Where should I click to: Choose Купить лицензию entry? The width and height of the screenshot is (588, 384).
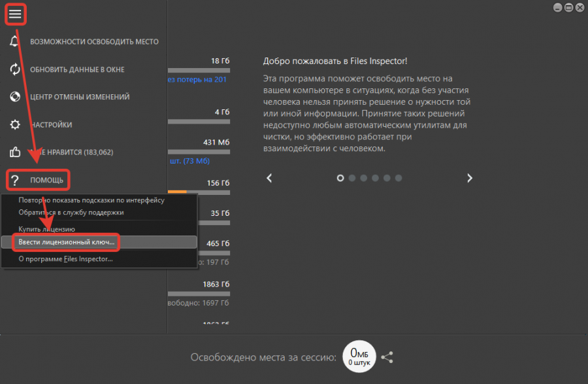(x=46, y=229)
